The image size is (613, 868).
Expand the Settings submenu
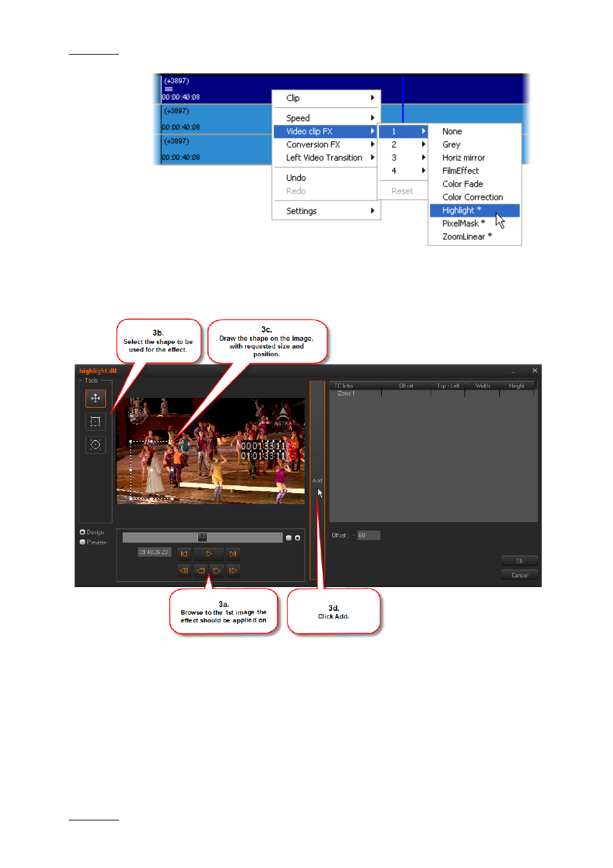[326, 211]
